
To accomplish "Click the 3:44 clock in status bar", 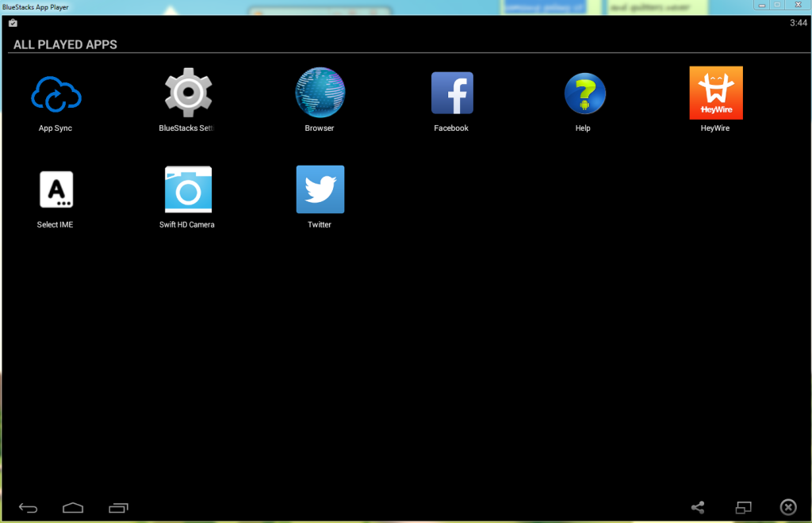I will pyautogui.click(x=798, y=23).
